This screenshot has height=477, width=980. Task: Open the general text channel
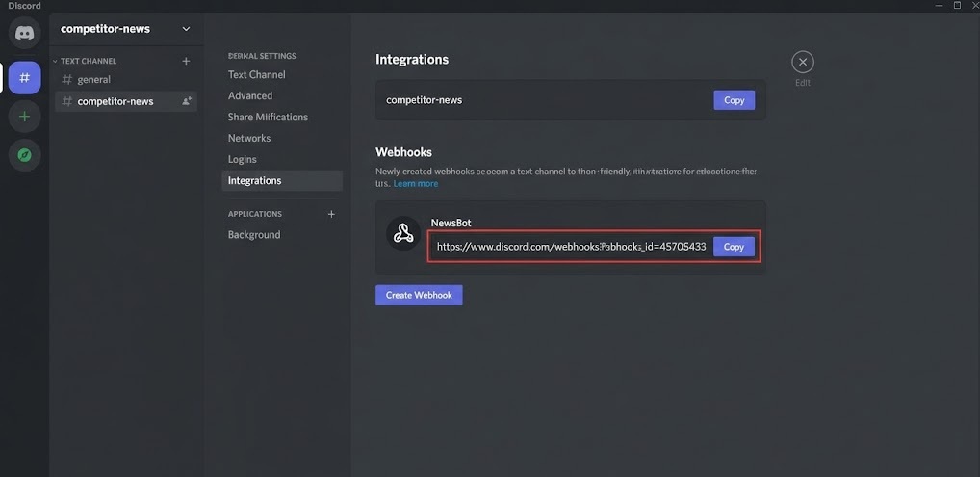pos(93,80)
